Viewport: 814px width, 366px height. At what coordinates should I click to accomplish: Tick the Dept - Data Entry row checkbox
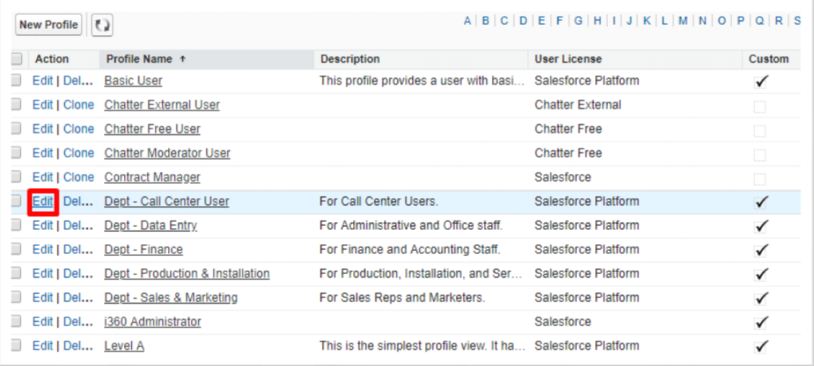tap(16, 225)
